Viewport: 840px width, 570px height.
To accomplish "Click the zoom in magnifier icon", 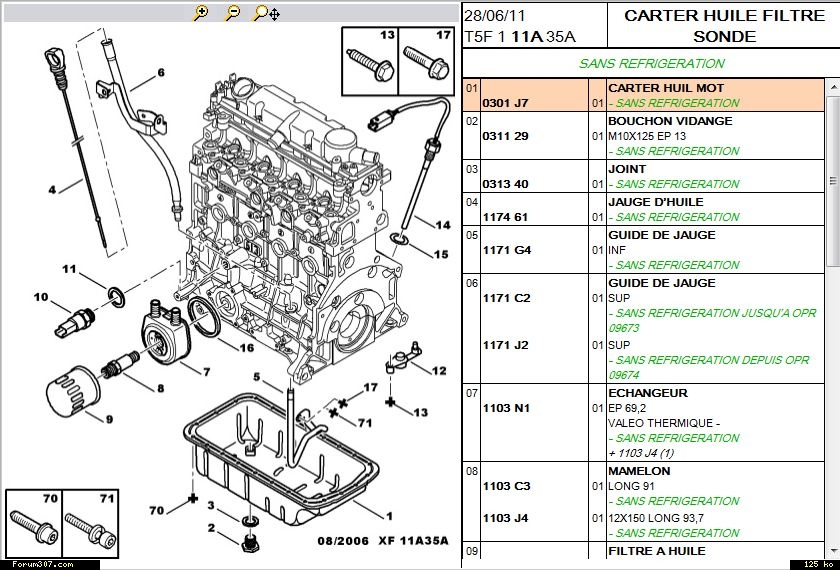I will coord(201,13).
